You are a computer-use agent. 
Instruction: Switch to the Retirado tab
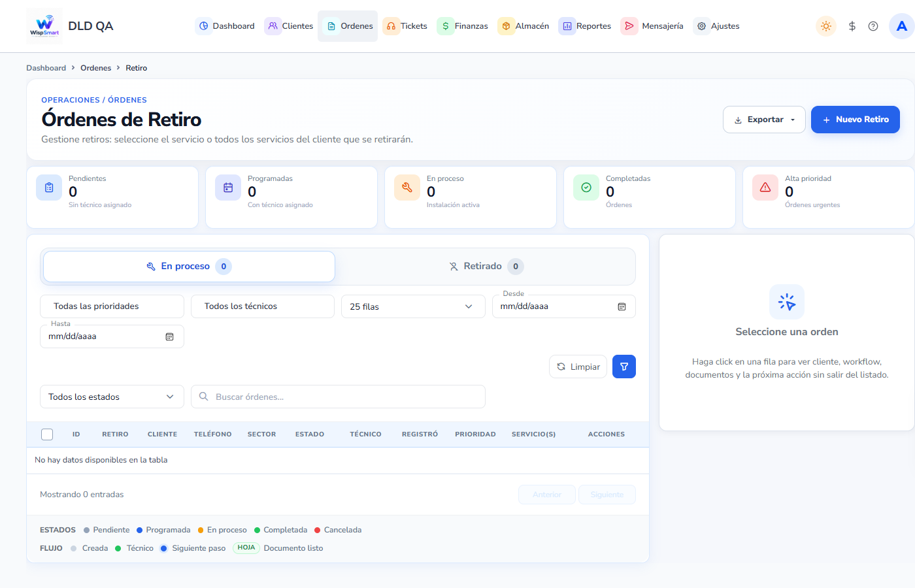point(486,267)
